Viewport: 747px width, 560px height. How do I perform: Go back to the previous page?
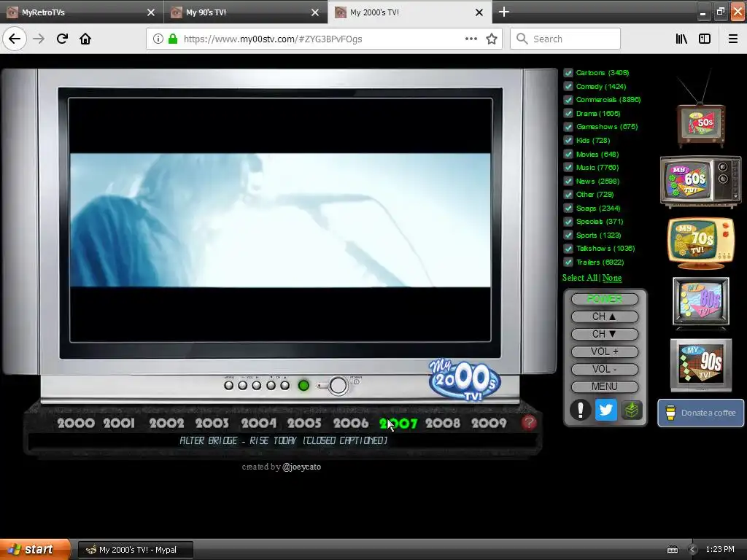(x=15, y=39)
